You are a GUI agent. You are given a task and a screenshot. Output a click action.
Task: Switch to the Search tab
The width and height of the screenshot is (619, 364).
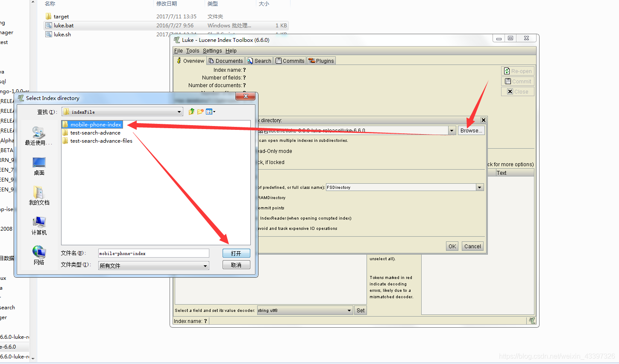(x=259, y=61)
